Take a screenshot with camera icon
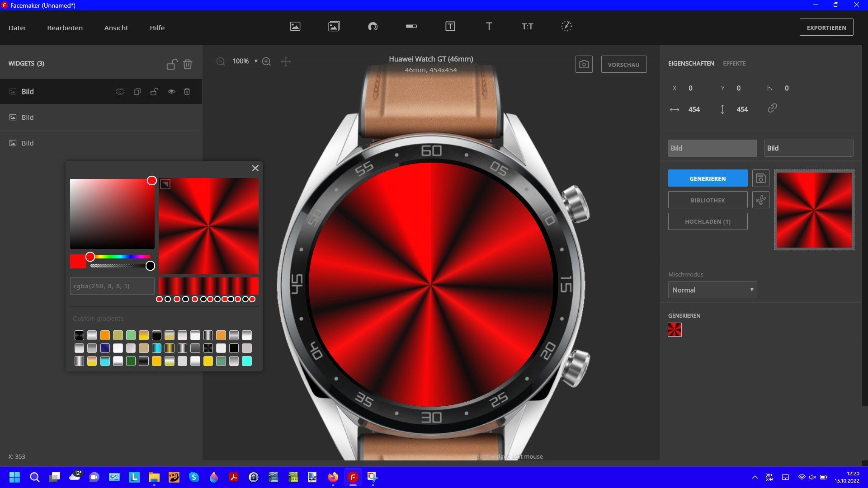868x488 pixels. [584, 65]
